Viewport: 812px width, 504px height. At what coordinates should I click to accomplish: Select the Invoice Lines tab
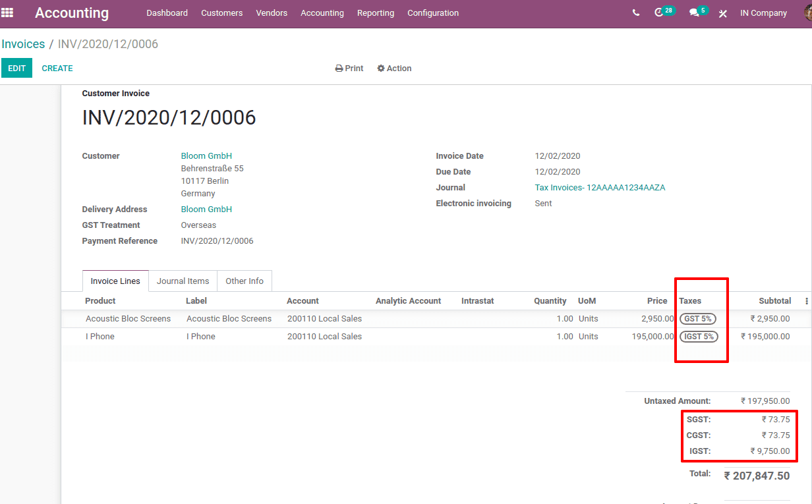(115, 281)
